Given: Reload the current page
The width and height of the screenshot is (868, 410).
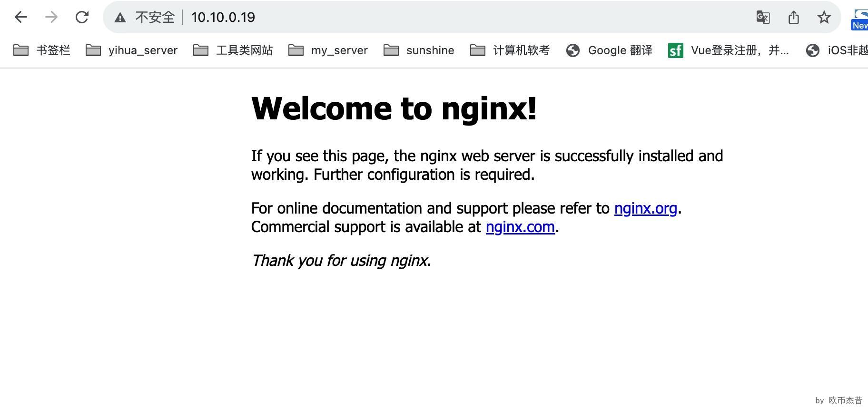Looking at the screenshot, I should coord(82,18).
